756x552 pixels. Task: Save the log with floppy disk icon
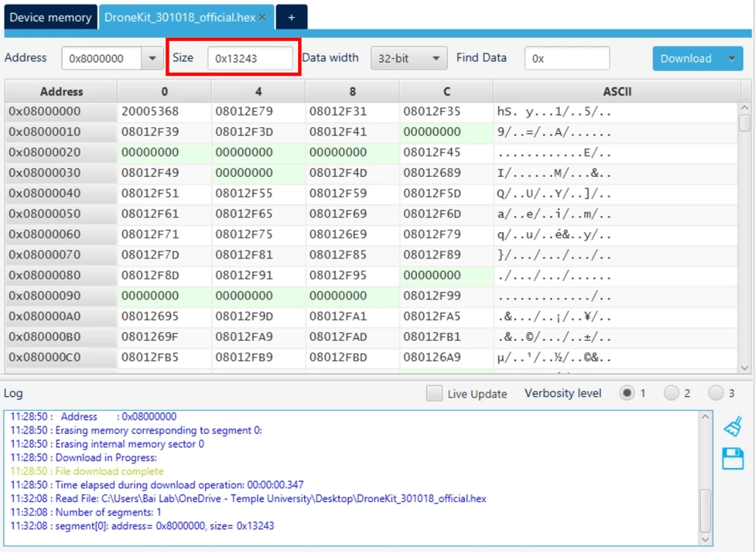[733, 458]
